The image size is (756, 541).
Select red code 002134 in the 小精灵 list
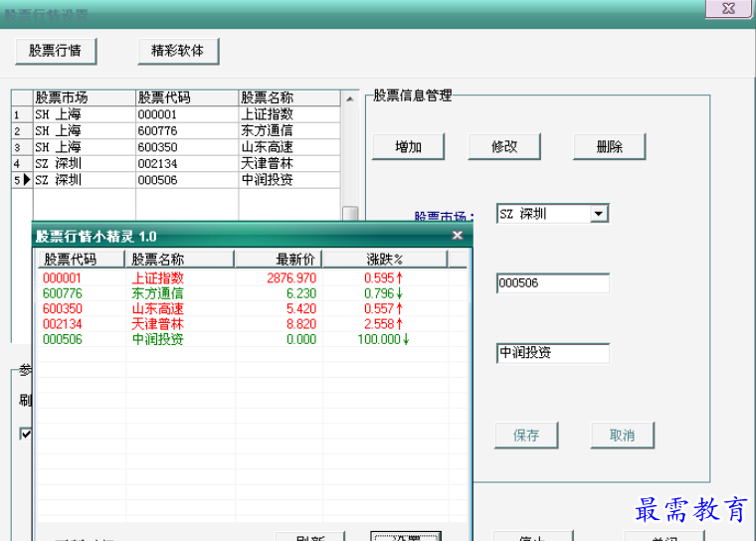63,324
